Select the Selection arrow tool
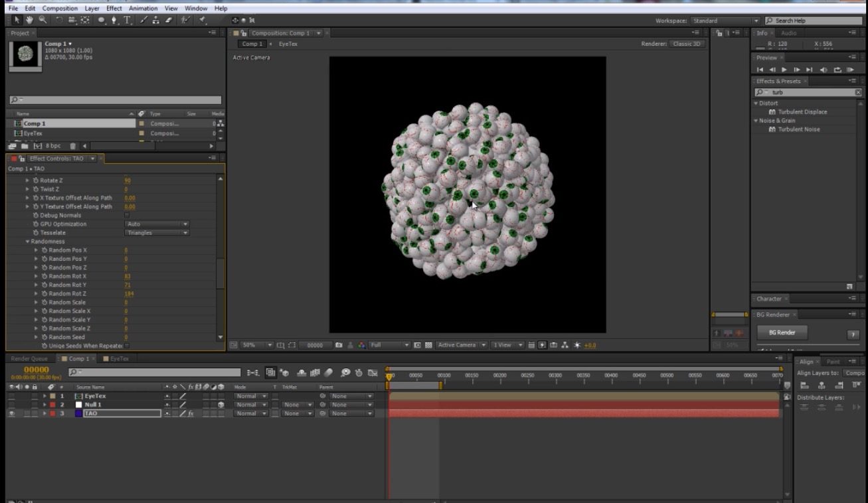The image size is (868, 503). coord(17,20)
